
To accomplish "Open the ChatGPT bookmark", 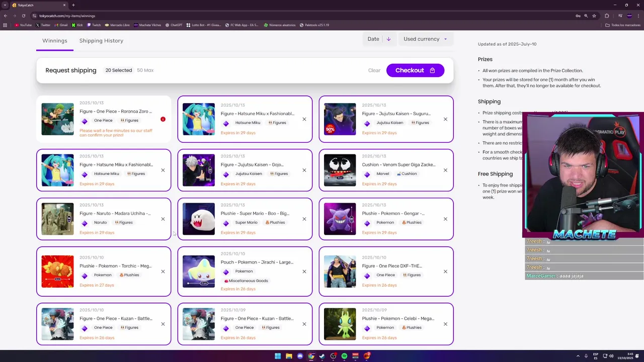I will point(174,25).
